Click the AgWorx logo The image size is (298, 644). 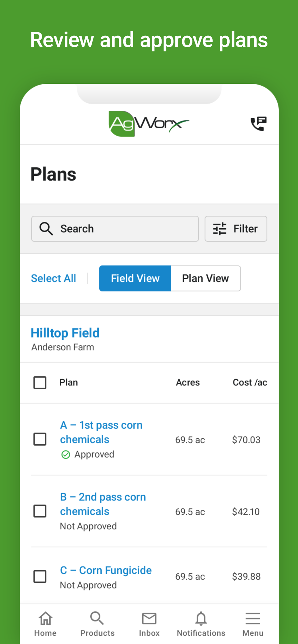[149, 124]
